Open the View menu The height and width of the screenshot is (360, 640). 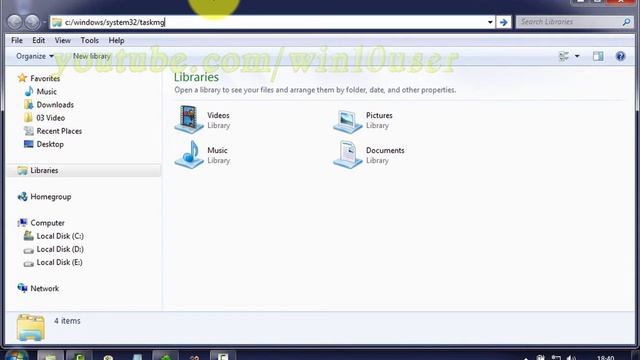point(62,40)
